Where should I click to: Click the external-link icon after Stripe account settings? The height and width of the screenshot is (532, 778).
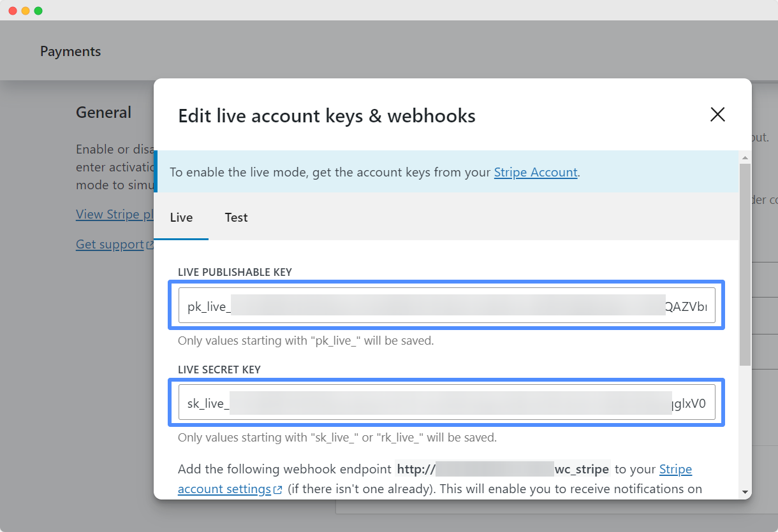point(277,489)
